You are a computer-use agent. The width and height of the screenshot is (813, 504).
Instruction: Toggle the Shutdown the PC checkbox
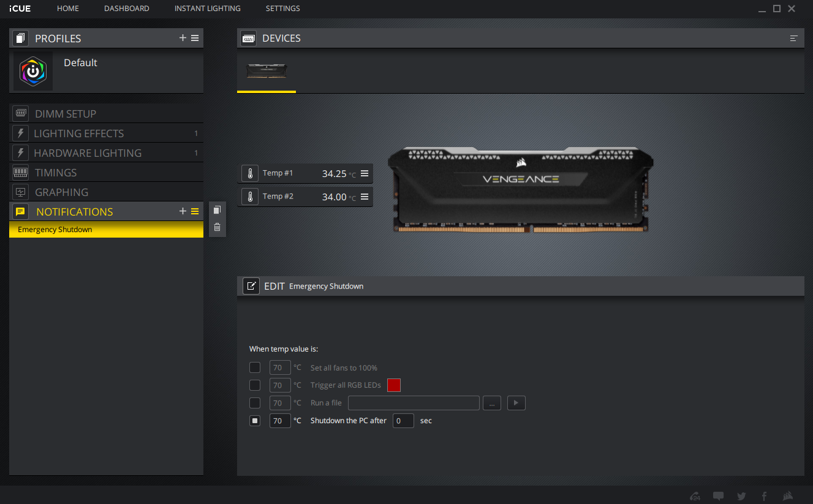[255, 421]
